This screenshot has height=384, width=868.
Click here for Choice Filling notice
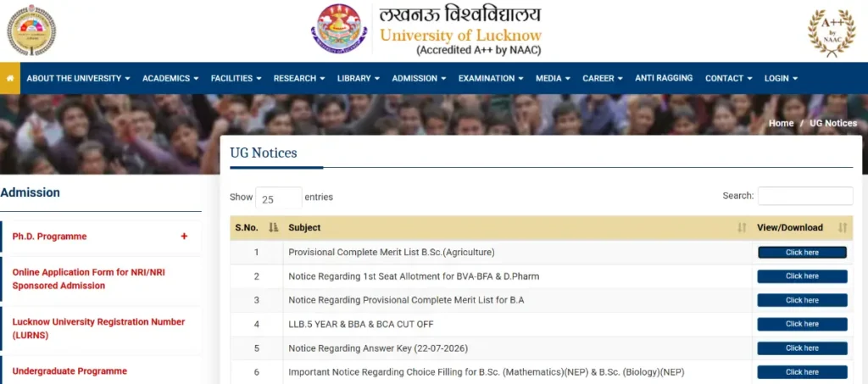tap(802, 372)
